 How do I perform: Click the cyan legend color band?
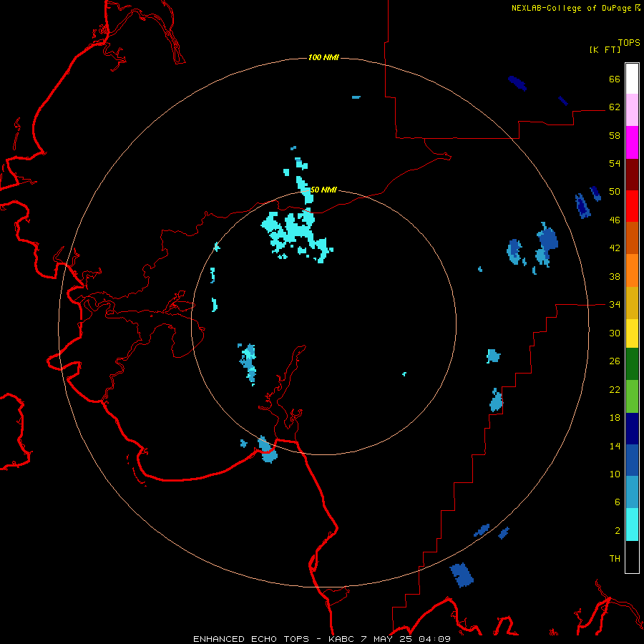point(632,525)
